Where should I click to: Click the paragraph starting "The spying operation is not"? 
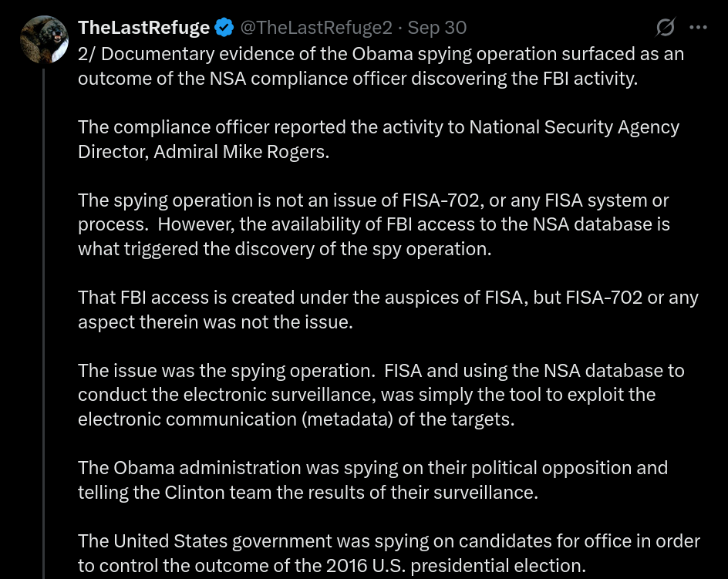pos(374,224)
